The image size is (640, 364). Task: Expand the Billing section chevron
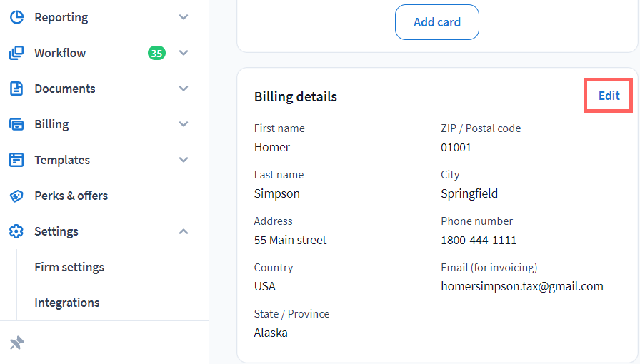pyautogui.click(x=184, y=124)
